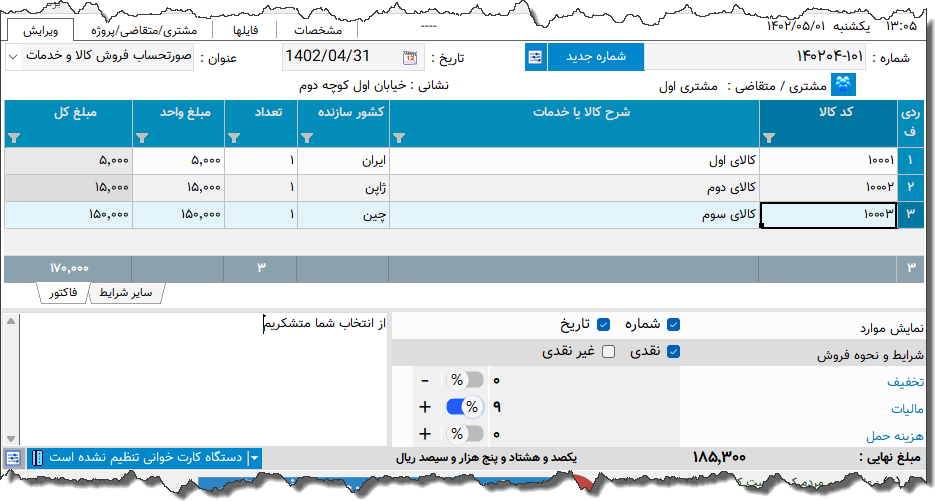This screenshot has height=501, width=935.
Task: Filter the کشور سازنده column
Action: pos(306,138)
